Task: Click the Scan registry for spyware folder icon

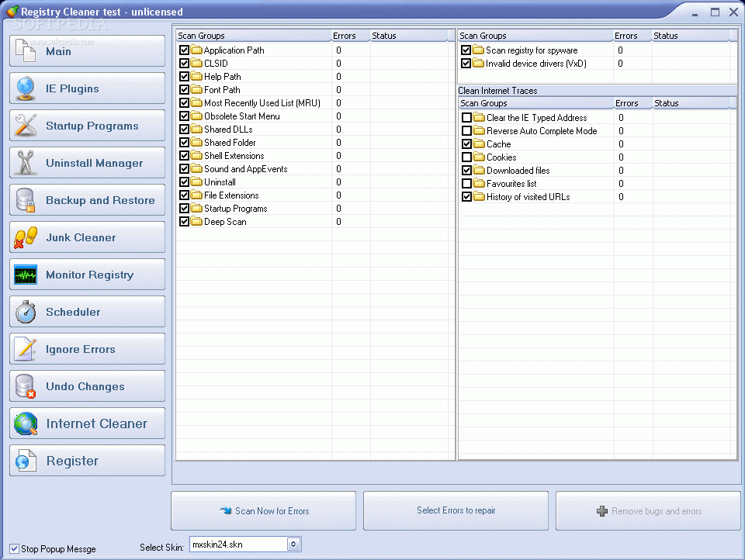Action: 479,50
